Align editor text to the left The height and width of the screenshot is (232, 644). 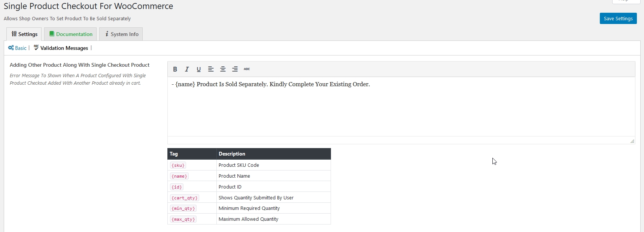pos(211,69)
